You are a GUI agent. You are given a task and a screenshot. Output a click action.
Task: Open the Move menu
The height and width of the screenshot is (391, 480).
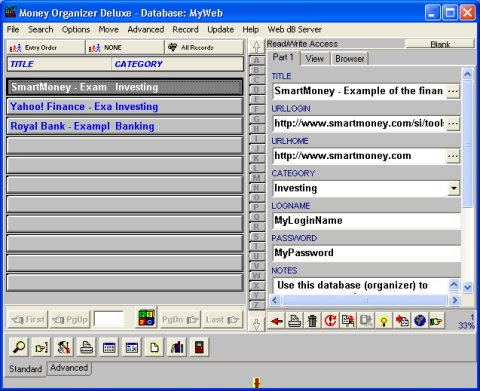tap(108, 29)
